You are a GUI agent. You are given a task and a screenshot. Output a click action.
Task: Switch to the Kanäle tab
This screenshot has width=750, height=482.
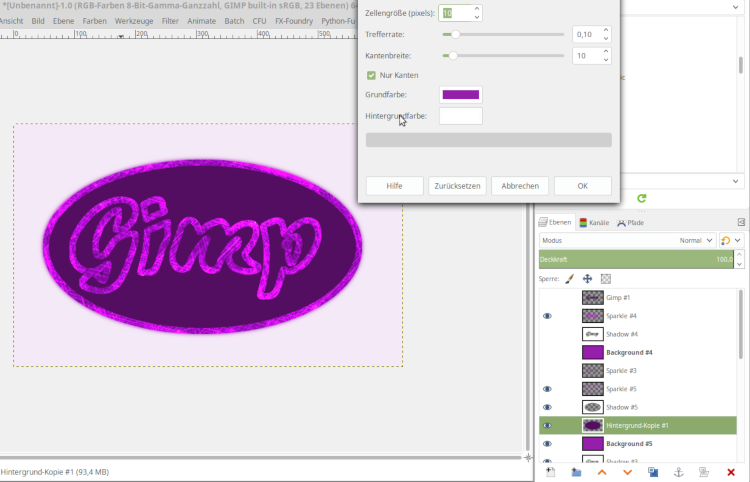(594, 223)
